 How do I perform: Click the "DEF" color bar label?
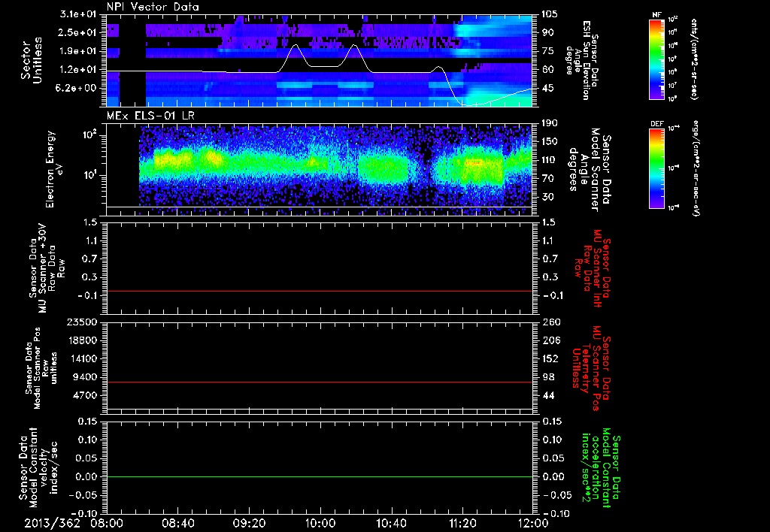point(657,124)
